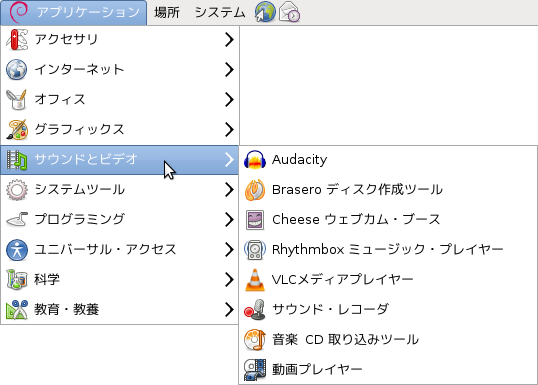Launch VLCメディアプレイヤー text entry
The height and width of the screenshot is (385, 538).
(x=342, y=279)
